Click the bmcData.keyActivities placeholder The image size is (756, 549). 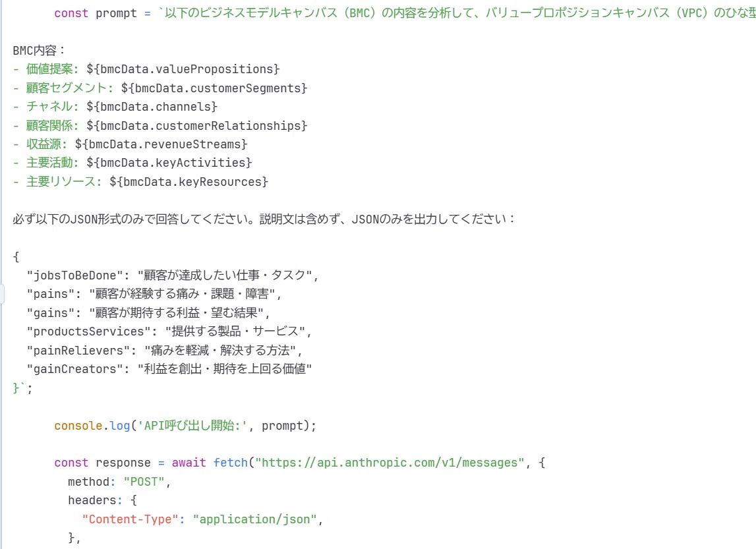click(169, 163)
